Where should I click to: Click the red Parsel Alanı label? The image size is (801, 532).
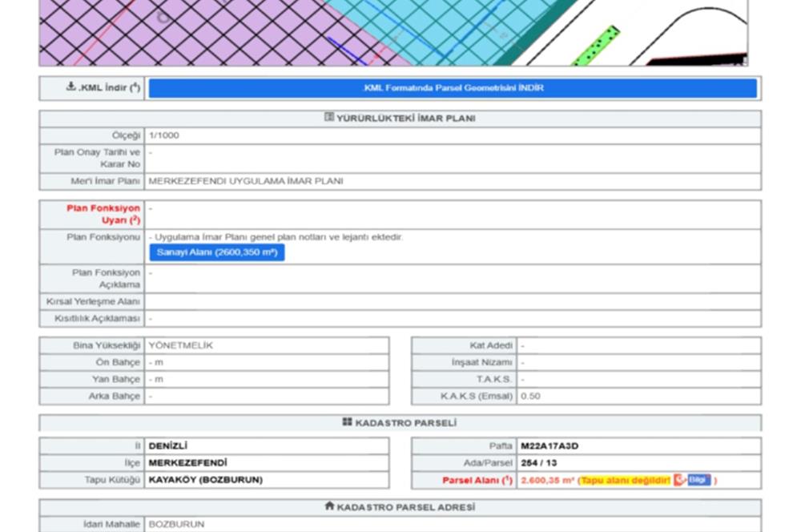pos(477,481)
